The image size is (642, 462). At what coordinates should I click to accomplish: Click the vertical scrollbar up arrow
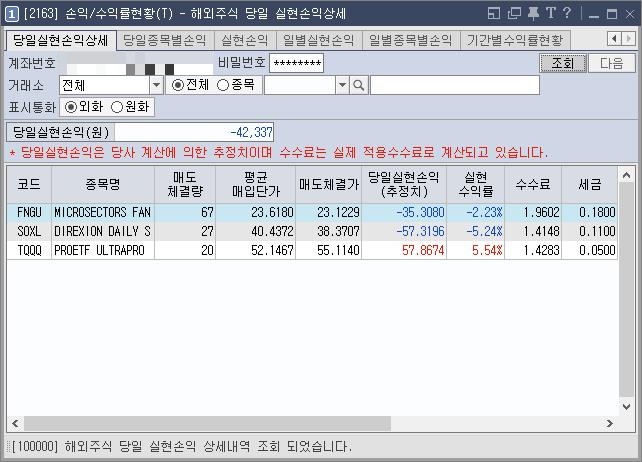(626, 175)
